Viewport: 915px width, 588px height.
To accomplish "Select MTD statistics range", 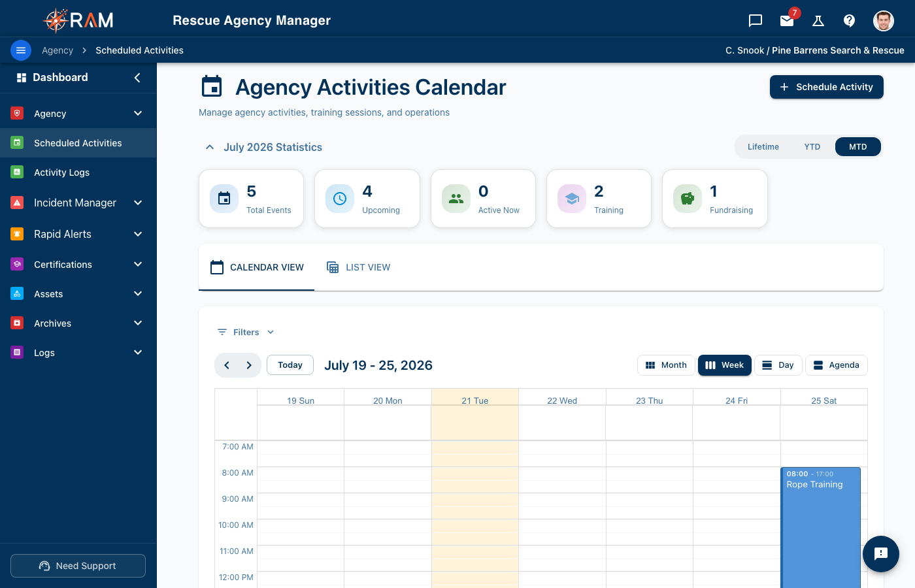I will tap(858, 147).
